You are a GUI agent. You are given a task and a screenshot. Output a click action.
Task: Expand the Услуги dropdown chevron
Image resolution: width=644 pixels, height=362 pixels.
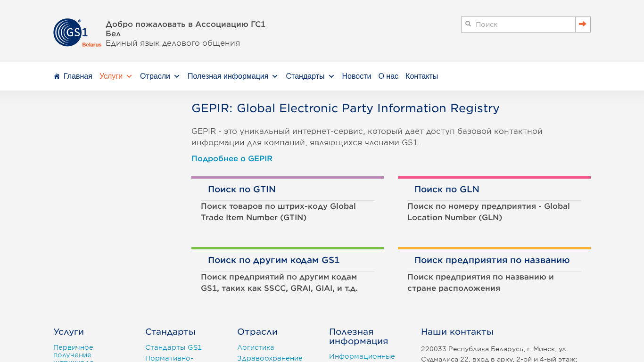[x=129, y=76]
